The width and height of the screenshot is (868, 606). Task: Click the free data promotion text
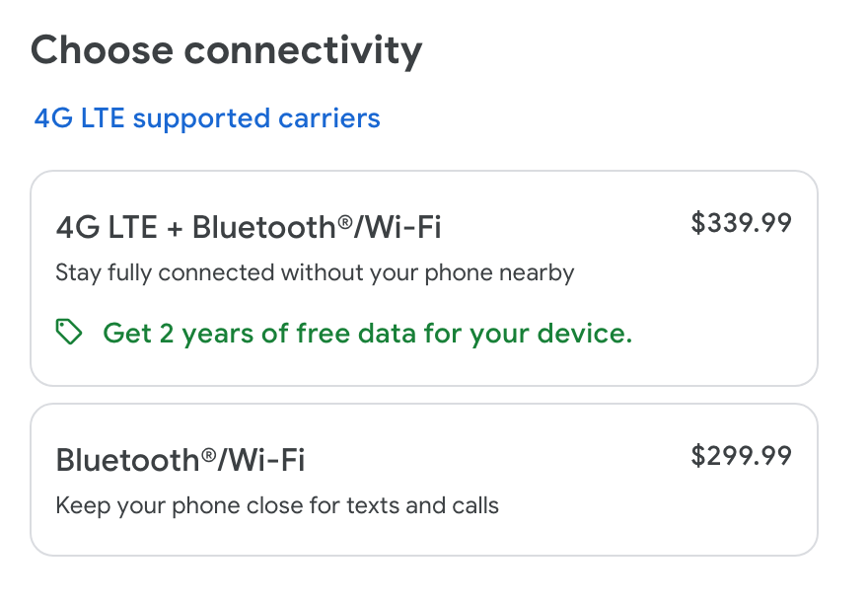(367, 334)
